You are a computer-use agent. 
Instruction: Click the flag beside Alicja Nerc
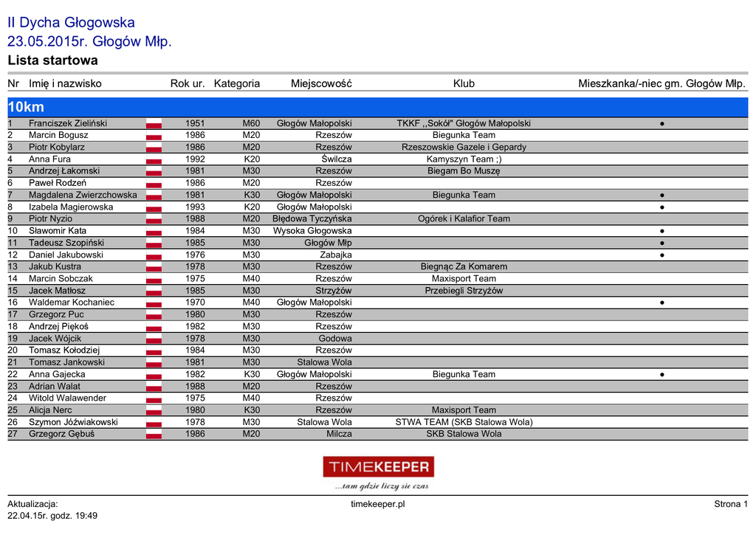coord(154,410)
